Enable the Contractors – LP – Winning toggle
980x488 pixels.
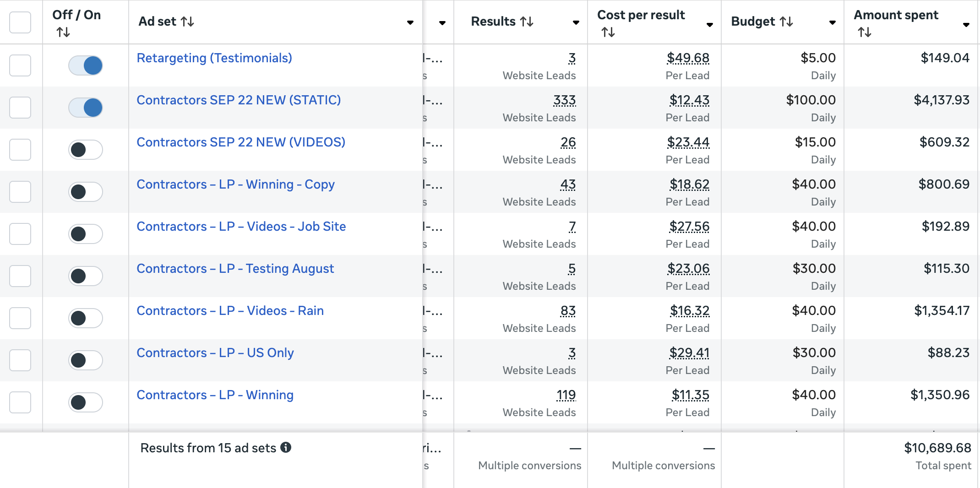click(86, 402)
